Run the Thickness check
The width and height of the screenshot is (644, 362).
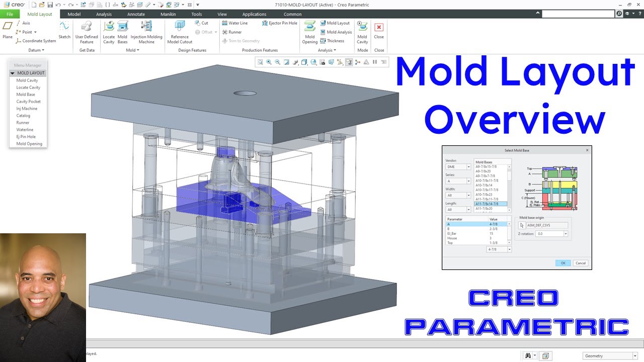click(x=332, y=41)
